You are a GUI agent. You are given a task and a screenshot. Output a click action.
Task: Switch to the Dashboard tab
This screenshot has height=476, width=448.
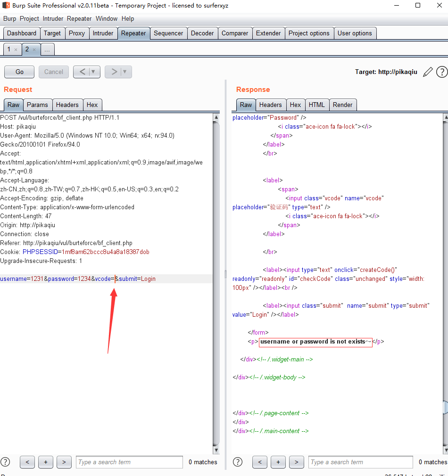click(x=22, y=33)
